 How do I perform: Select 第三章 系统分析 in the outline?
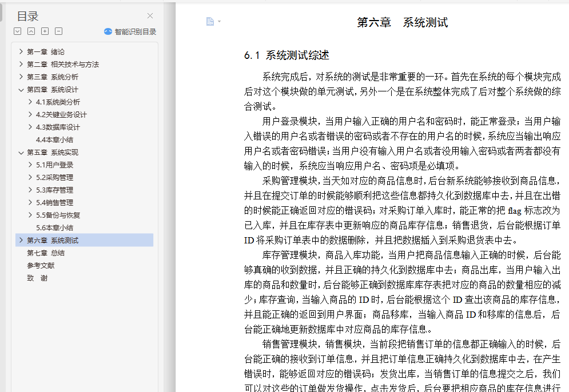(53, 77)
